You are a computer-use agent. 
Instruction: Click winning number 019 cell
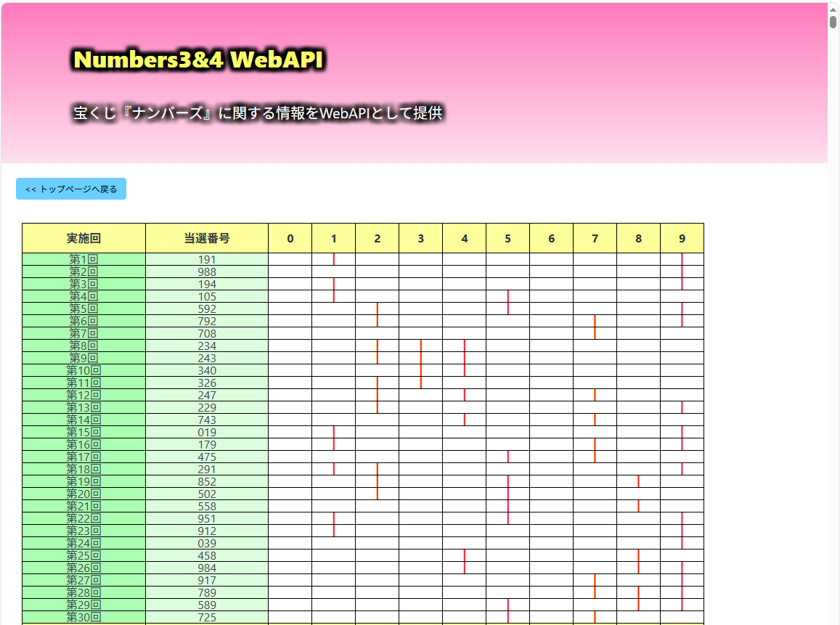207,432
